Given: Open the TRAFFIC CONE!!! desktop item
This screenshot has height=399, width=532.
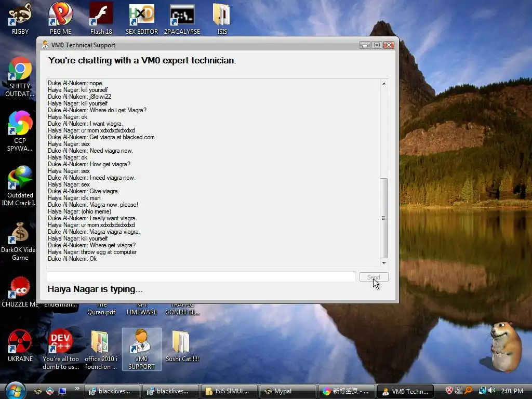Looking at the screenshot, I should pos(182,309).
